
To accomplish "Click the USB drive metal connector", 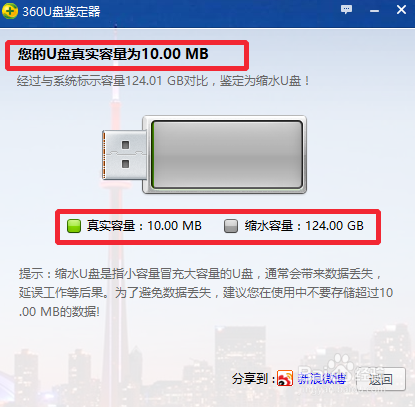I will click(124, 155).
